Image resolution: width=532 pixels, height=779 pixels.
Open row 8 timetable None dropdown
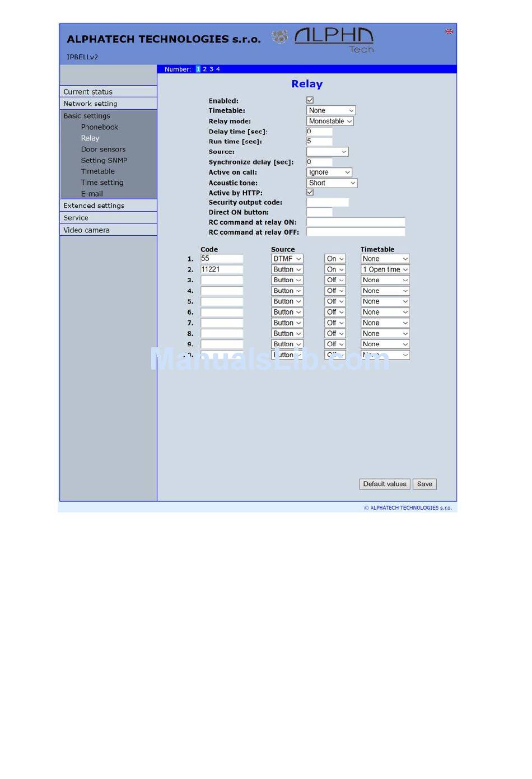point(385,333)
